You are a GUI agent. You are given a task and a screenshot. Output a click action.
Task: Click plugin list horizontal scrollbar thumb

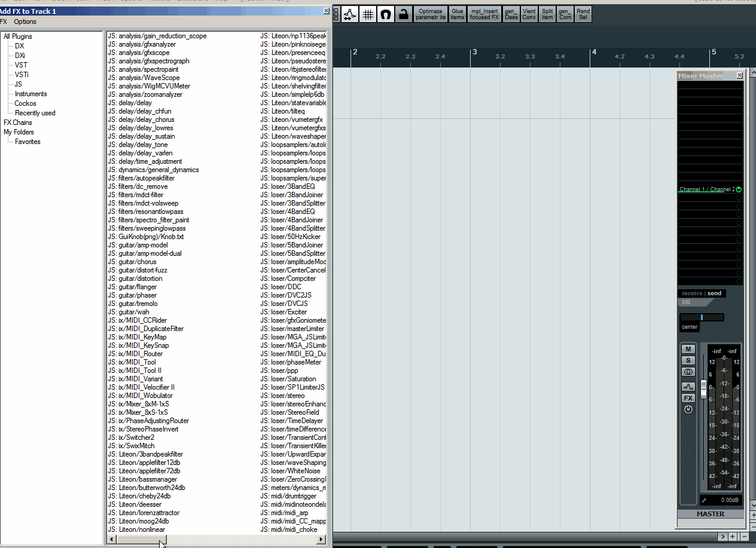coord(141,540)
